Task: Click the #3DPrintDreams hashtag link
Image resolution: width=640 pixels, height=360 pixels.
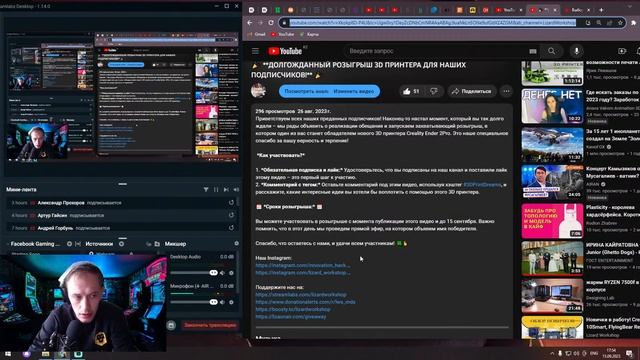Action: (x=482, y=184)
